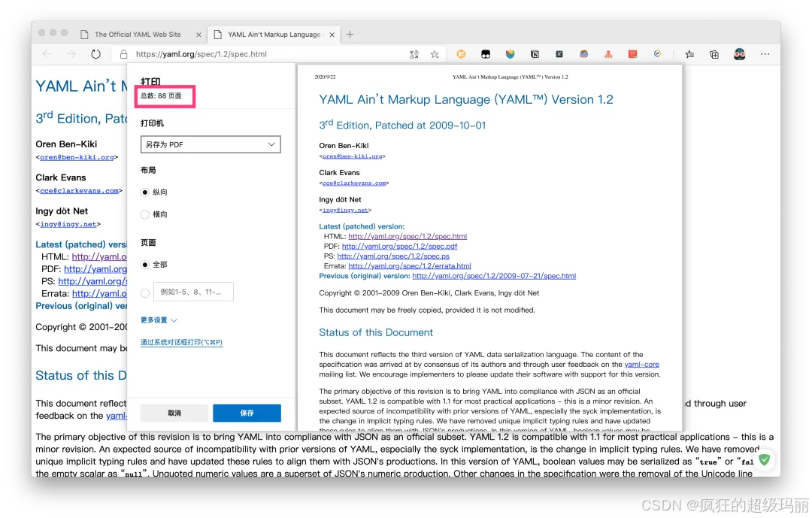The image size is (812, 518).
Task: Open the Notion web clipper extension
Action: click(535, 54)
